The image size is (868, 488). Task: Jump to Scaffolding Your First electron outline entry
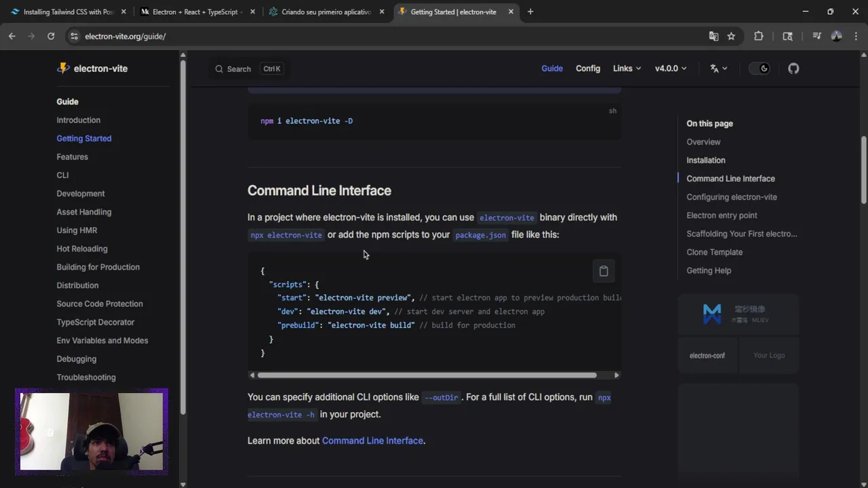coord(742,233)
